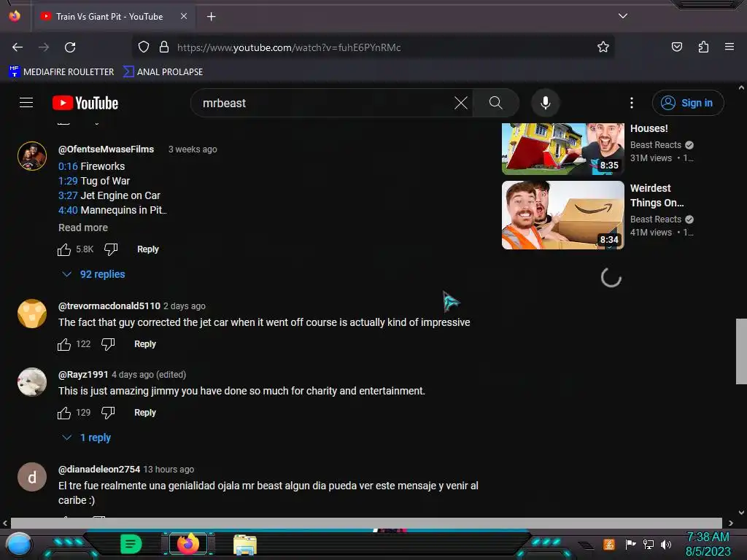Reply to the @OfentseMwaseFilms comment
This screenshot has height=560, width=747.
[147, 249]
